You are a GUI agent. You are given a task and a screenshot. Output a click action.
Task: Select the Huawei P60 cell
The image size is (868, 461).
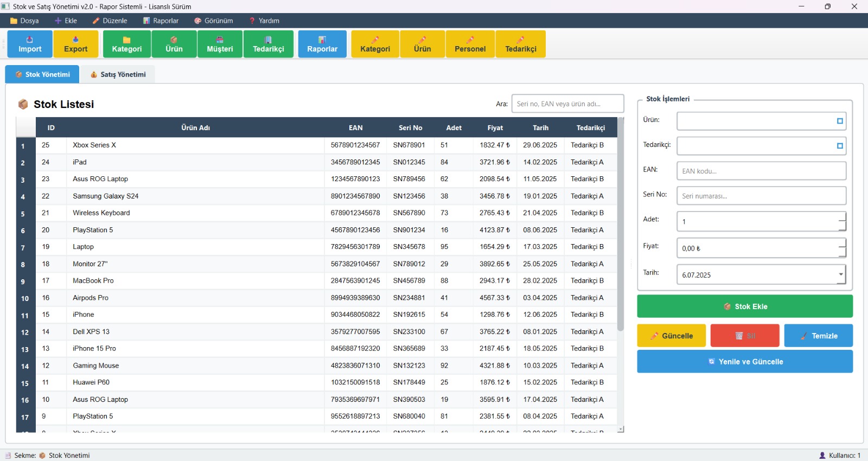tap(195, 382)
